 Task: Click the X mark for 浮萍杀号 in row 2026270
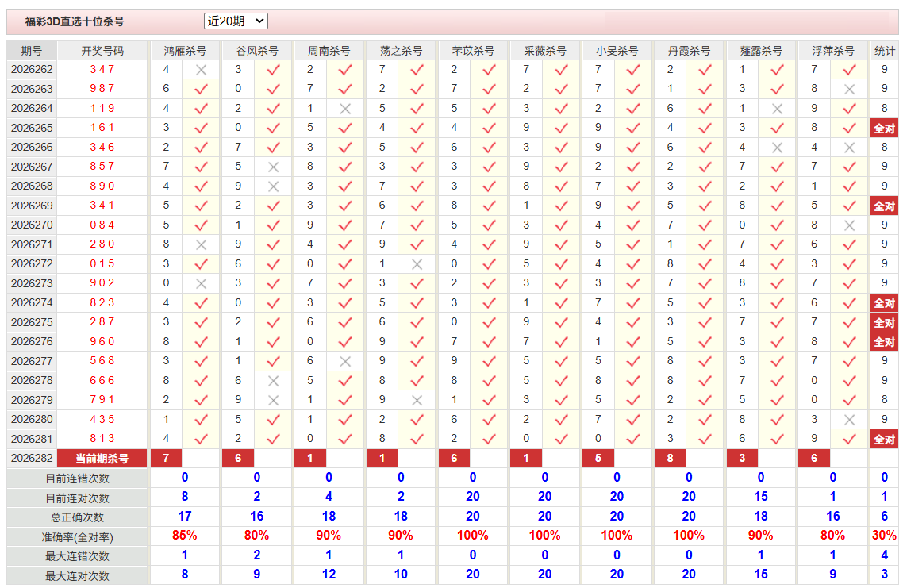coord(849,225)
